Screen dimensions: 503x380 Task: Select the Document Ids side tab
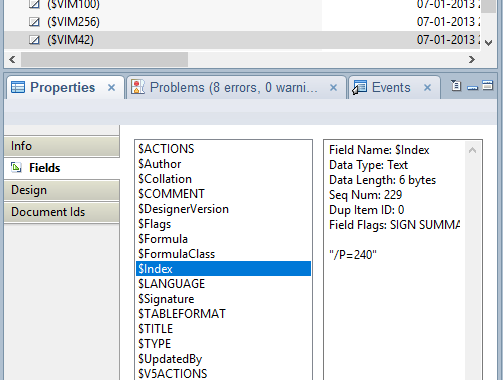pos(62,212)
